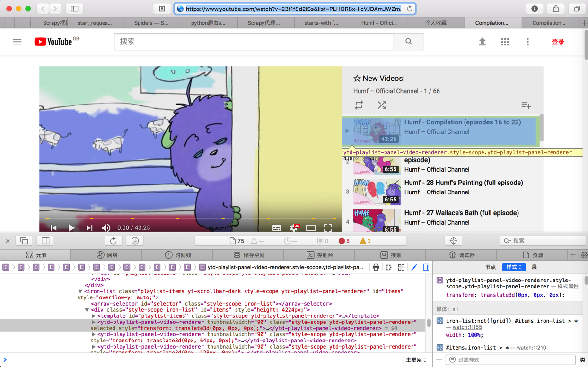Show all Safari tabs overview icon

point(577,9)
